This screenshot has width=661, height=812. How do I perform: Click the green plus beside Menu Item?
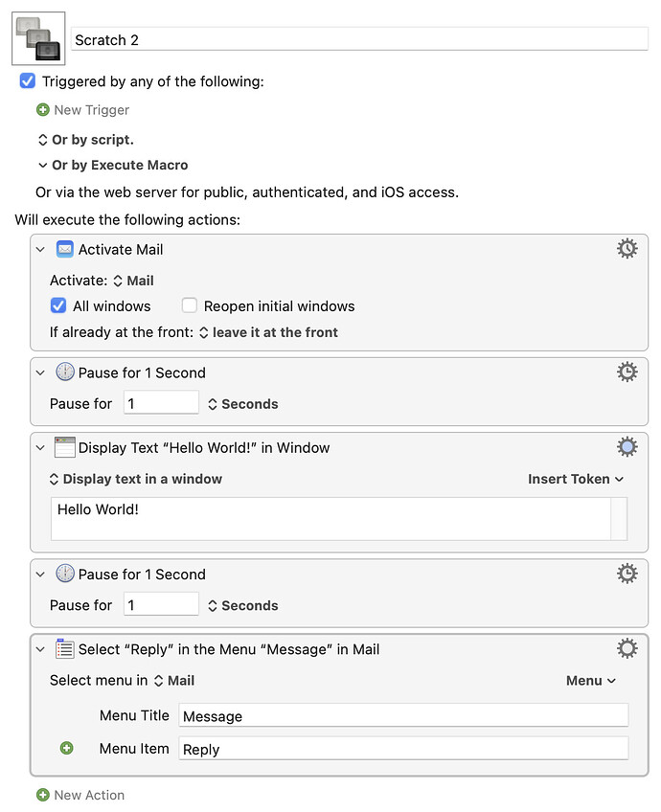66,748
